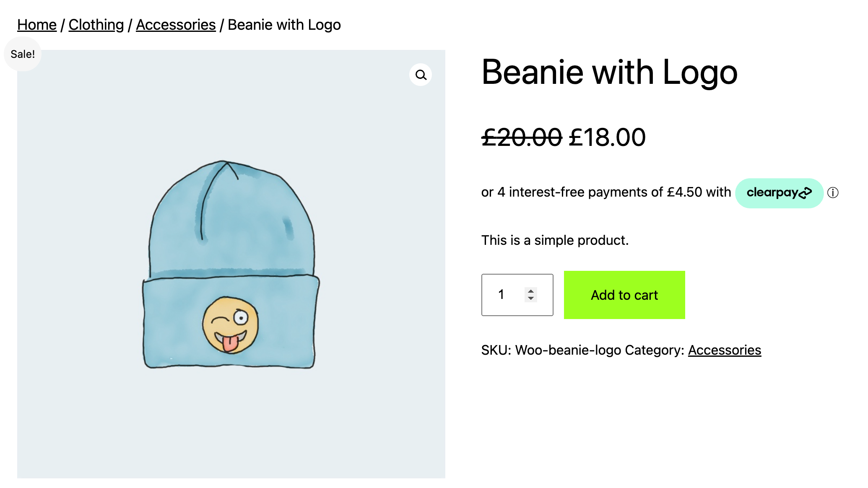Open the Clearpay info circle icon

833,193
